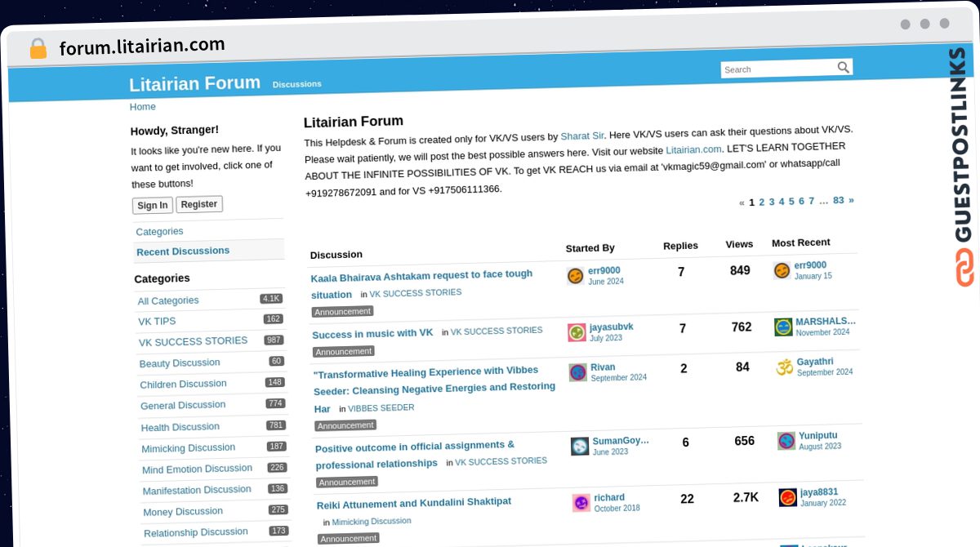The image size is (980, 547).
Task: Click the Litairian Forum header title
Action: coord(194,83)
